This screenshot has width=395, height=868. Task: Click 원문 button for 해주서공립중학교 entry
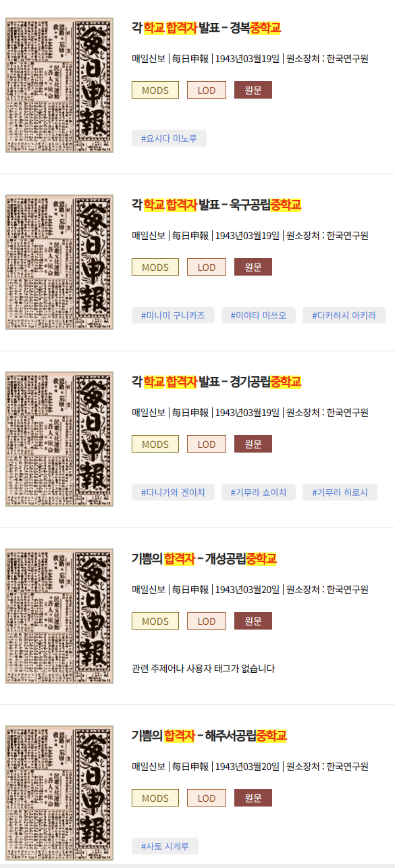[253, 798]
